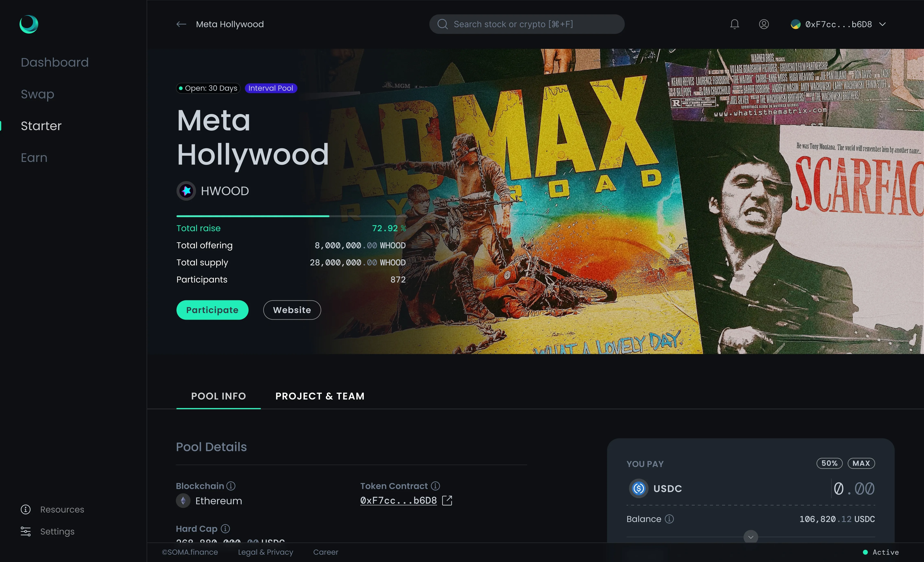Click the Settings sliders icon in sidebar
This screenshot has width=924, height=562.
pos(25,532)
